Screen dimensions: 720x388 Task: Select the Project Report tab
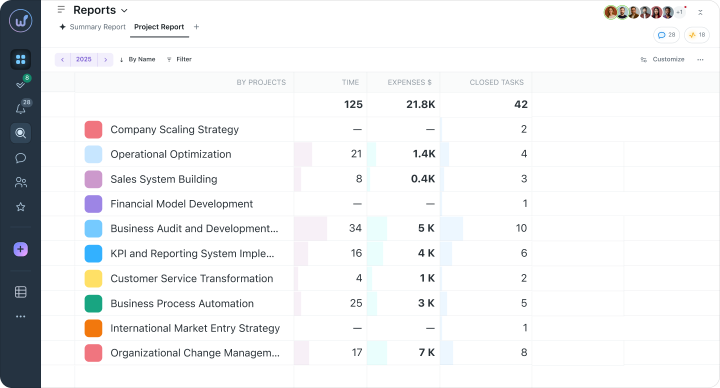click(x=159, y=27)
